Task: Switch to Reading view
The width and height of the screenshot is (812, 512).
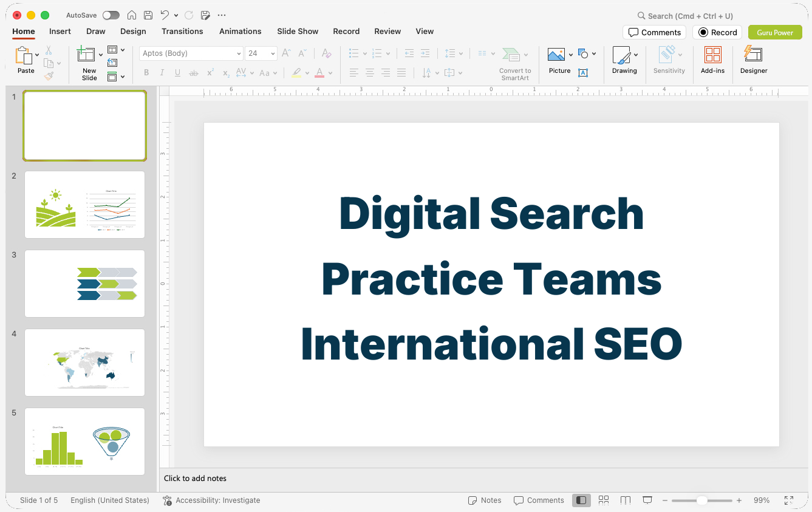Action: pos(626,500)
